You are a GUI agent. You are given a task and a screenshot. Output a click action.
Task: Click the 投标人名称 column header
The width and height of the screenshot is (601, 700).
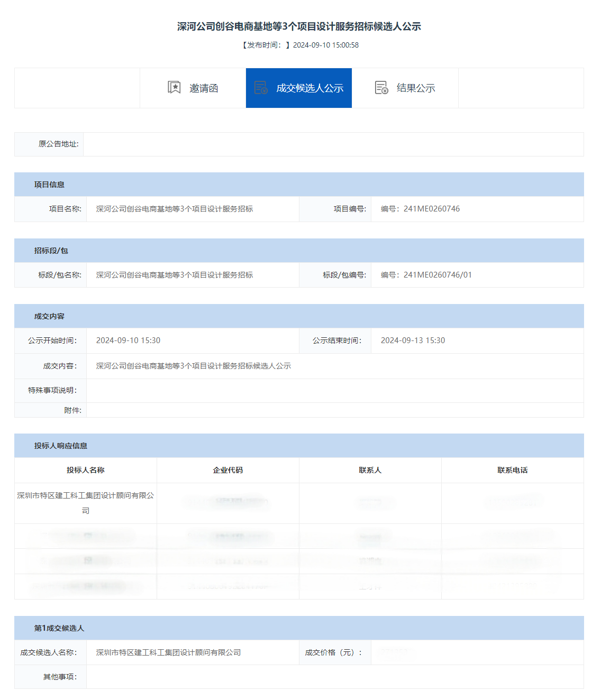(86, 470)
